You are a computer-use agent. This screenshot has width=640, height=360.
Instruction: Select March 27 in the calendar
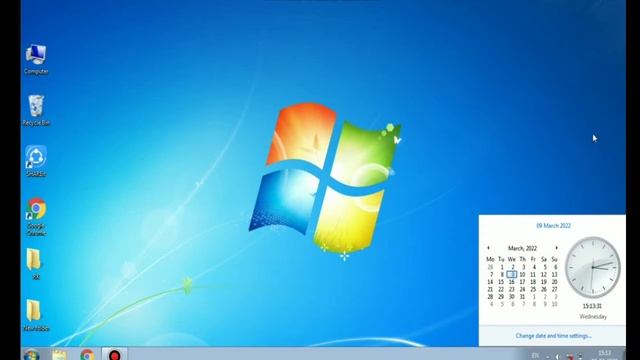pos(554,289)
